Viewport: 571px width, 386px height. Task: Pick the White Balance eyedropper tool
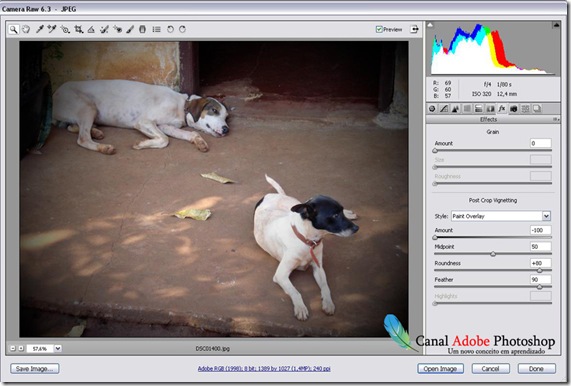click(x=40, y=29)
